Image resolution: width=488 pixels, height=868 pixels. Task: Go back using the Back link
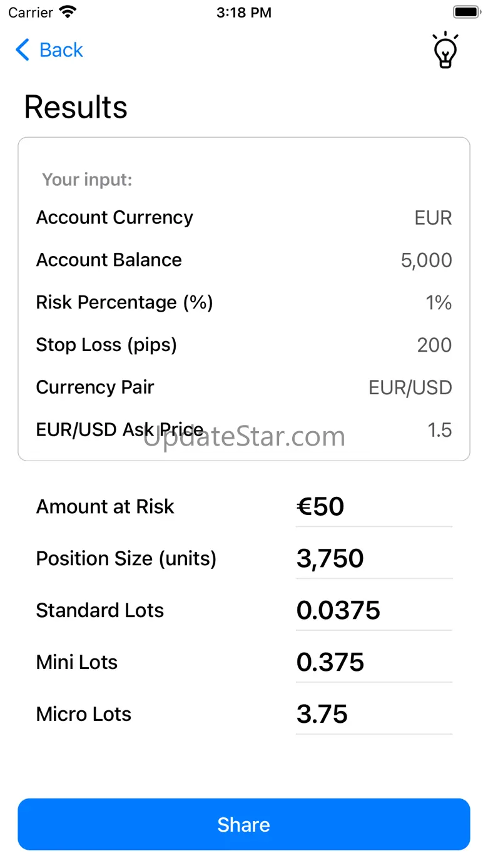(x=61, y=50)
